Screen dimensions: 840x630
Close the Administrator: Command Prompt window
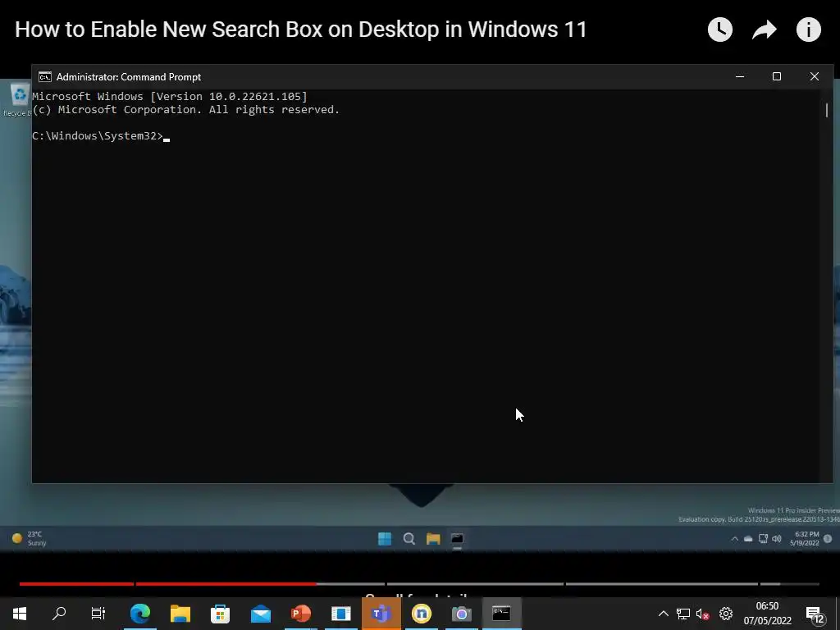(815, 76)
